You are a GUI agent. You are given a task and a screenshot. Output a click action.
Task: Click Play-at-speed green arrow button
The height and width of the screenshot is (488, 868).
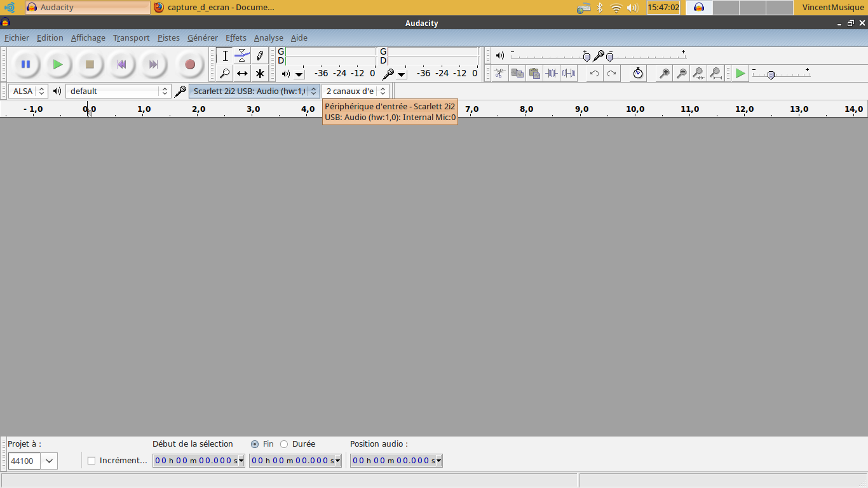tap(740, 73)
